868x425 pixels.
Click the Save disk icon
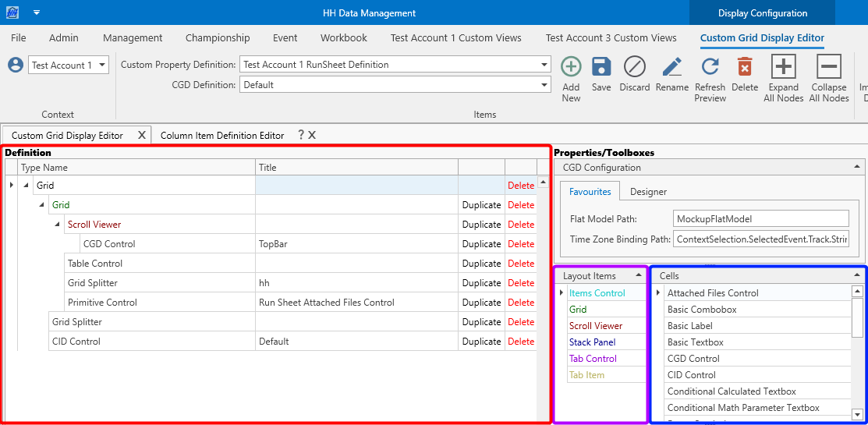click(601, 66)
